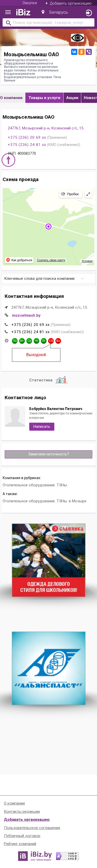Expand the map to fullscreen
This screenshot has width=97, height=868.
click(88, 194)
